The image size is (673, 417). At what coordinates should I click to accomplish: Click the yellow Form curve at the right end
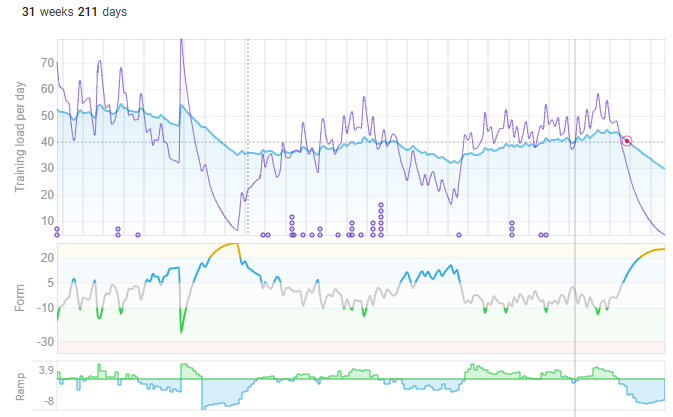click(655, 249)
